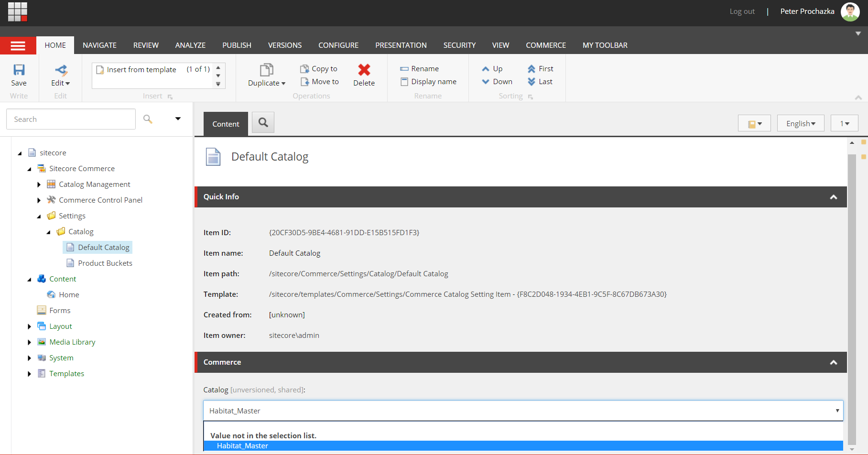The width and height of the screenshot is (868, 455).
Task: Click the template path value text
Action: click(x=467, y=294)
